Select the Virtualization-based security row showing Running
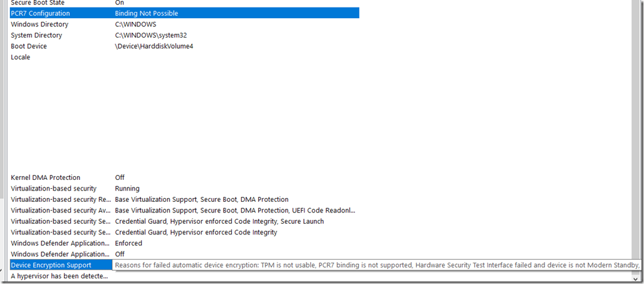Image resolution: width=644 pixels, height=284 pixels. pos(54,189)
